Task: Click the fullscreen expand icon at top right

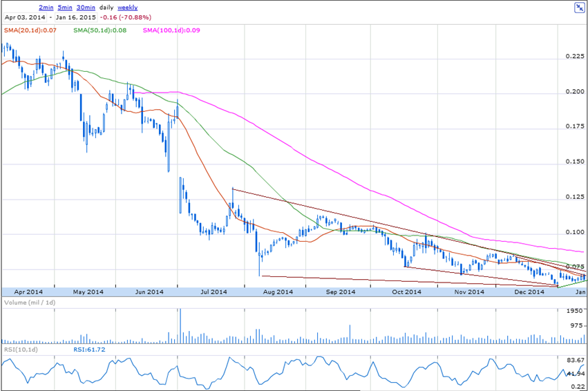Action: 579,8
